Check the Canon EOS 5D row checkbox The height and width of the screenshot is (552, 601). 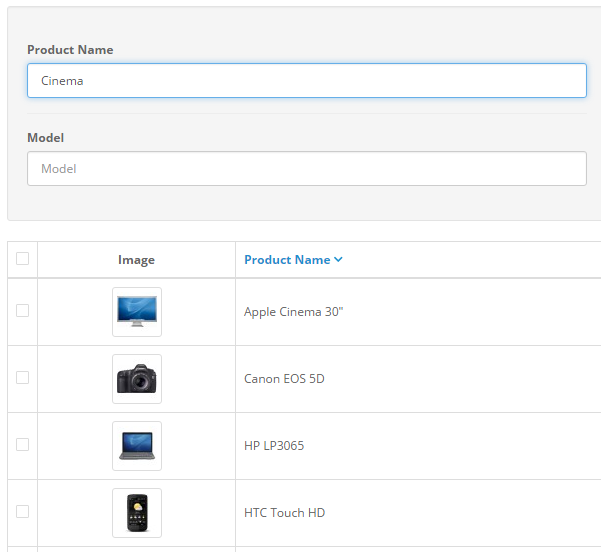coord(22,378)
